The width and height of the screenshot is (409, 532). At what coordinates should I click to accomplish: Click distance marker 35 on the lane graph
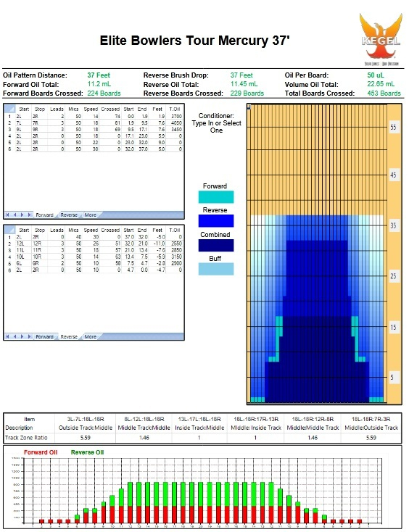(393, 225)
